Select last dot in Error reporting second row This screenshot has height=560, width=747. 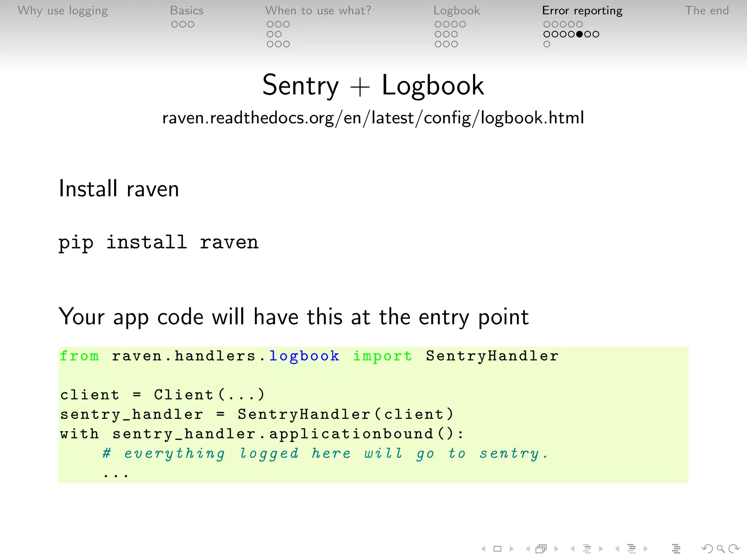[x=596, y=34]
